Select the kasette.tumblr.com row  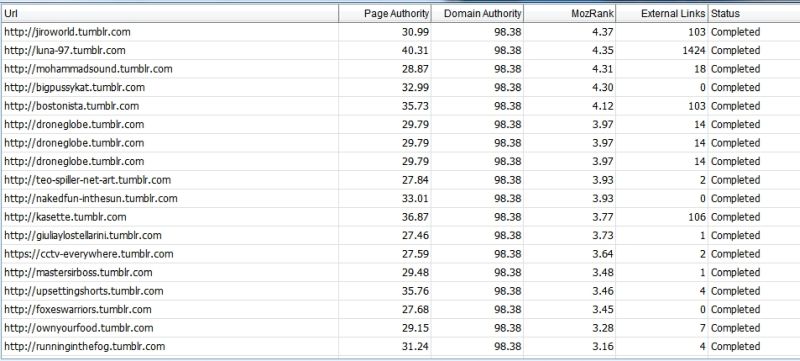pos(400,217)
